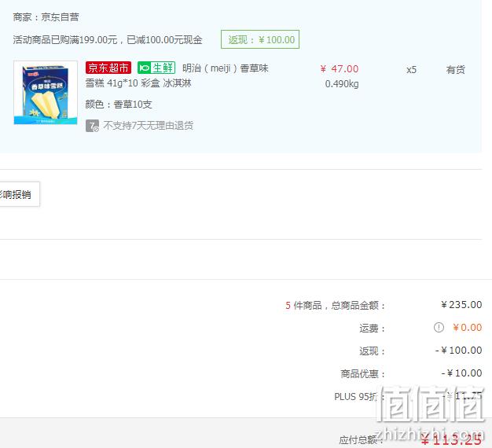Select the shipping fee ￥0.00 value
This screenshot has width=492, height=448.
point(467,328)
